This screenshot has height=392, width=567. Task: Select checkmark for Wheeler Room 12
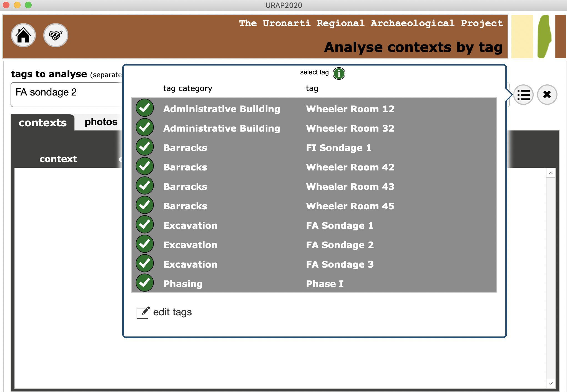pyautogui.click(x=145, y=108)
